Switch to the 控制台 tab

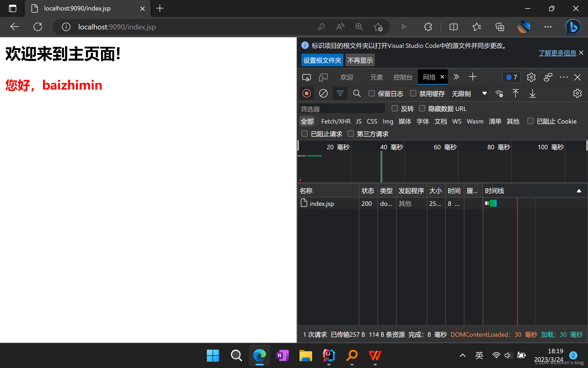click(403, 77)
